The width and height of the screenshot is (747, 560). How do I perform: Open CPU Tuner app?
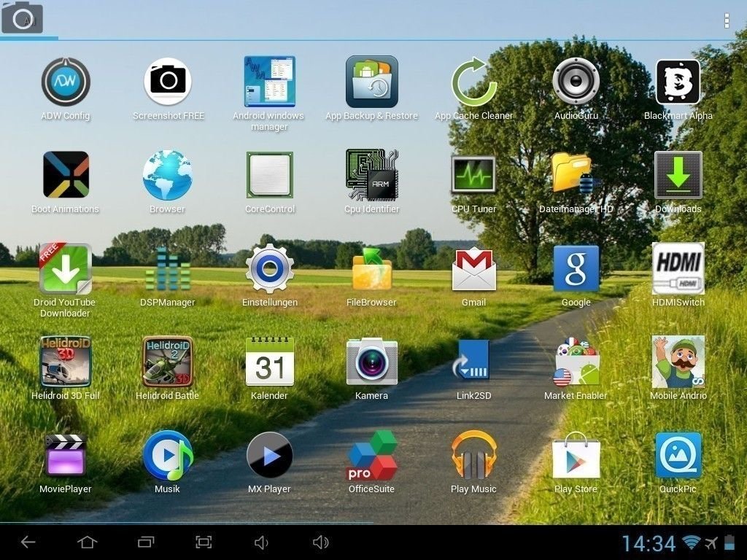pyautogui.click(x=473, y=175)
